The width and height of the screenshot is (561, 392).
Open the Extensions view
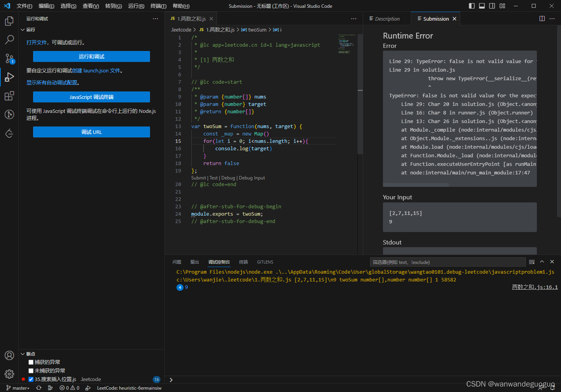click(9, 96)
